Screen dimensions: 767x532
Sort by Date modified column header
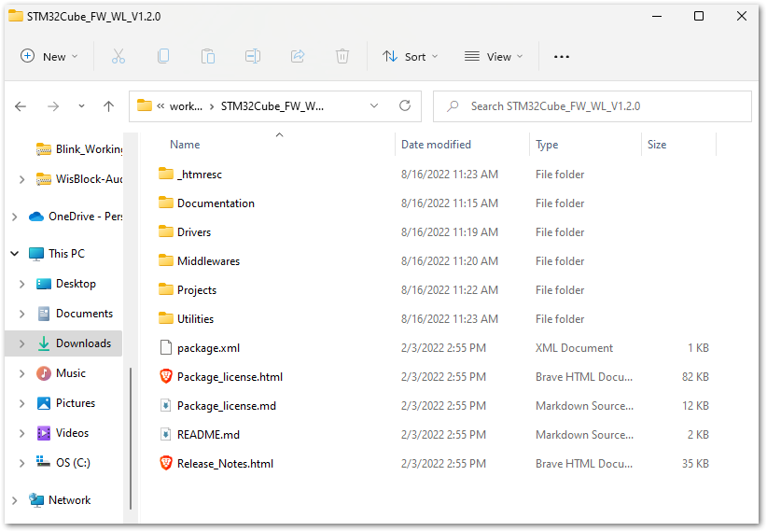(x=436, y=145)
